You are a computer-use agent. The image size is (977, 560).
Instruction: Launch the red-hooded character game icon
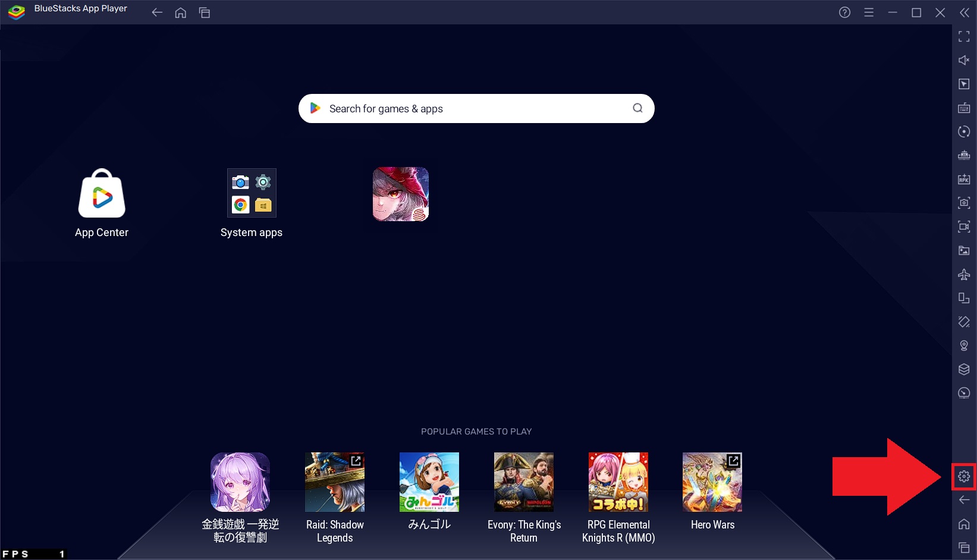coord(401,194)
